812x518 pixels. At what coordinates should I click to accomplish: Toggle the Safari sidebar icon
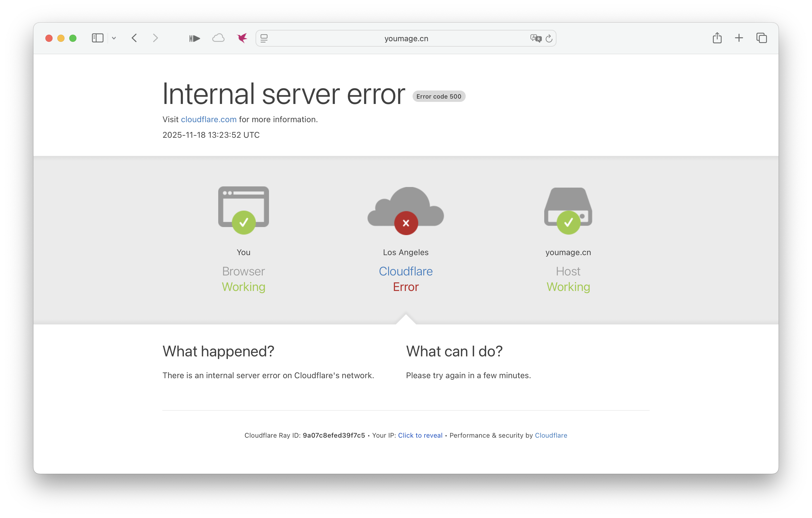point(97,38)
